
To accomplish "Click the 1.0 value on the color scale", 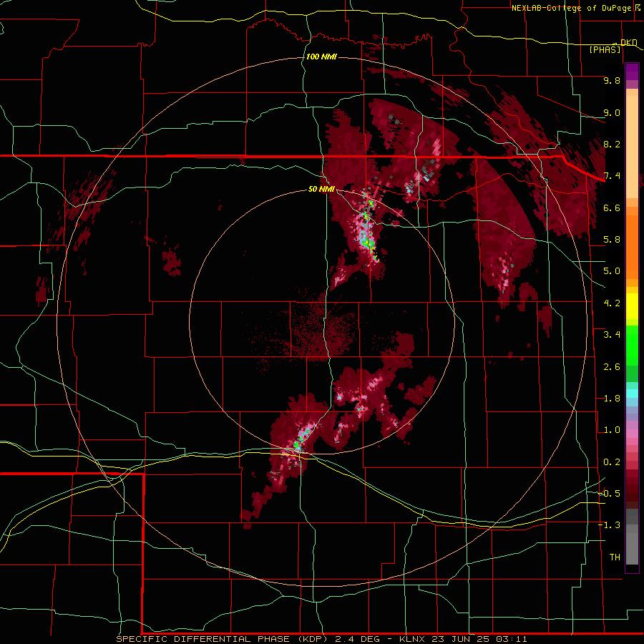I will pyautogui.click(x=612, y=430).
